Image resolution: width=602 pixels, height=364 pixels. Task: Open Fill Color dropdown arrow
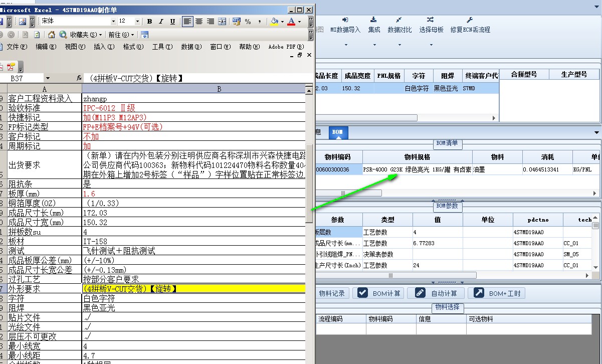tap(282, 22)
